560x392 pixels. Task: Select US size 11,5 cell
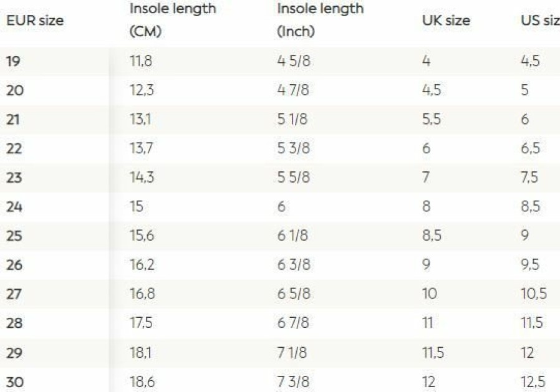[532, 323]
